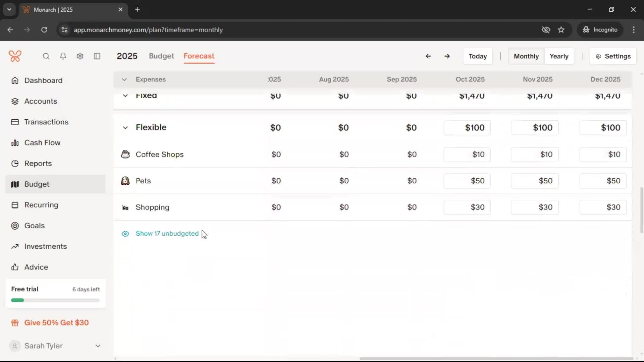Toggle the sidebar collapse icon
The width and height of the screenshot is (644, 362).
pos(97,56)
